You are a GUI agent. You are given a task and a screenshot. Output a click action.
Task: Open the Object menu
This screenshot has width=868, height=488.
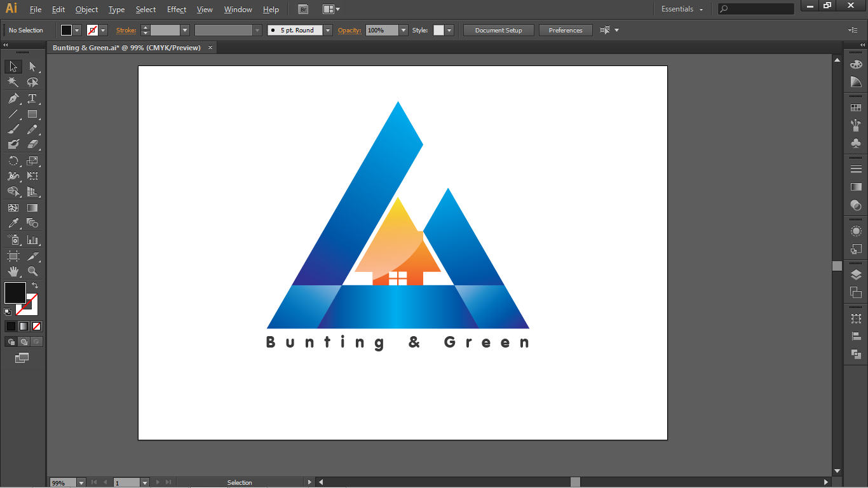point(86,10)
